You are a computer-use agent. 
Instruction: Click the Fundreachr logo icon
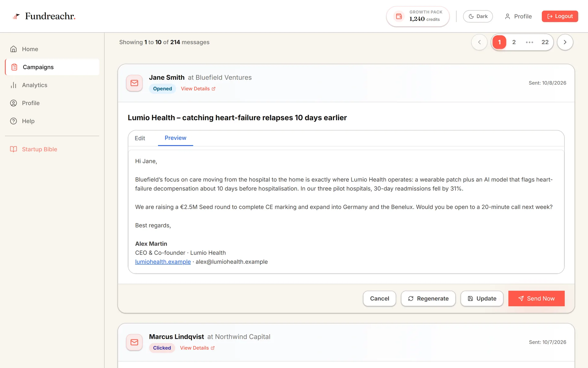pos(16,16)
